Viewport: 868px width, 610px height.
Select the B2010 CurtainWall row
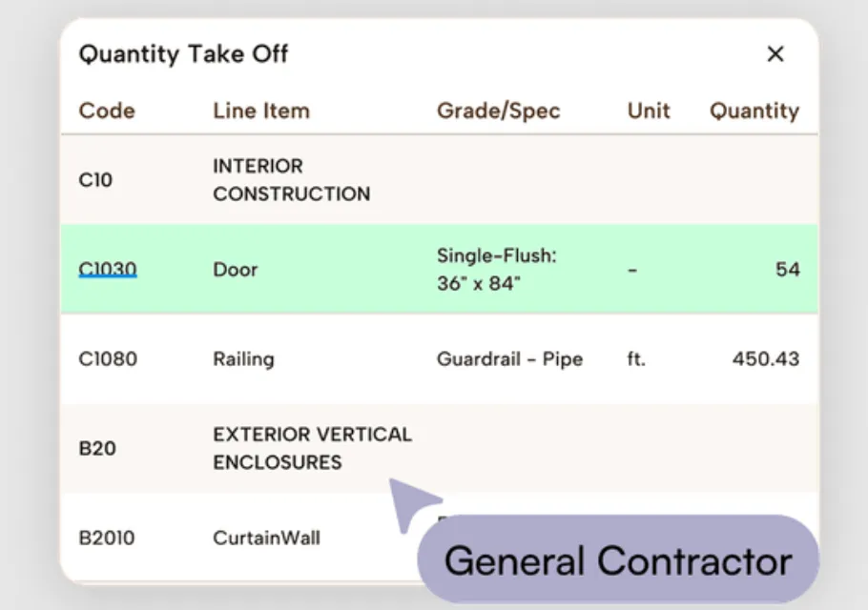(266, 539)
